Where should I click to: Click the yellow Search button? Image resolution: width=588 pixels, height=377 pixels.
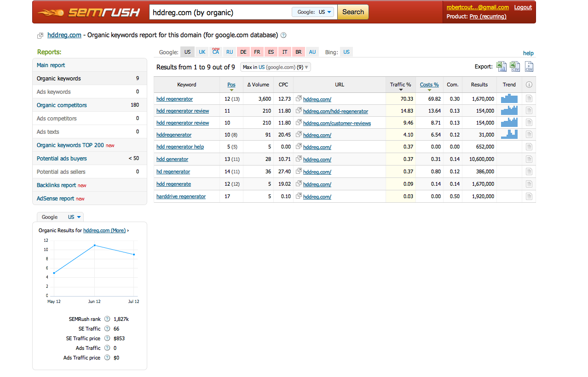tap(353, 12)
